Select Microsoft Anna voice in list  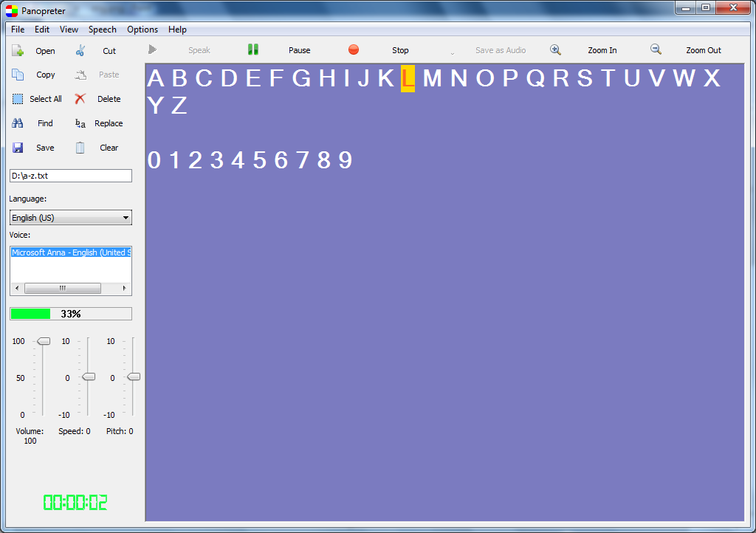pyautogui.click(x=71, y=252)
